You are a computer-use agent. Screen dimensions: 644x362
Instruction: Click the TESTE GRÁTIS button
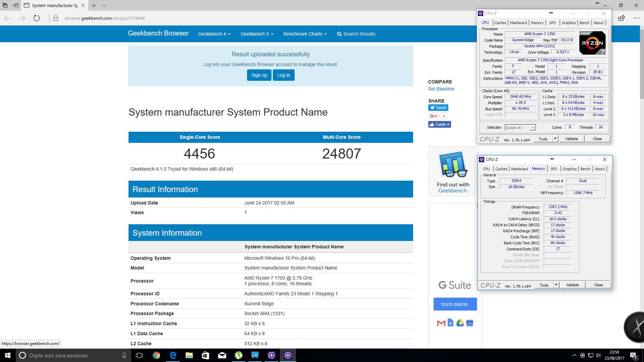(x=455, y=304)
